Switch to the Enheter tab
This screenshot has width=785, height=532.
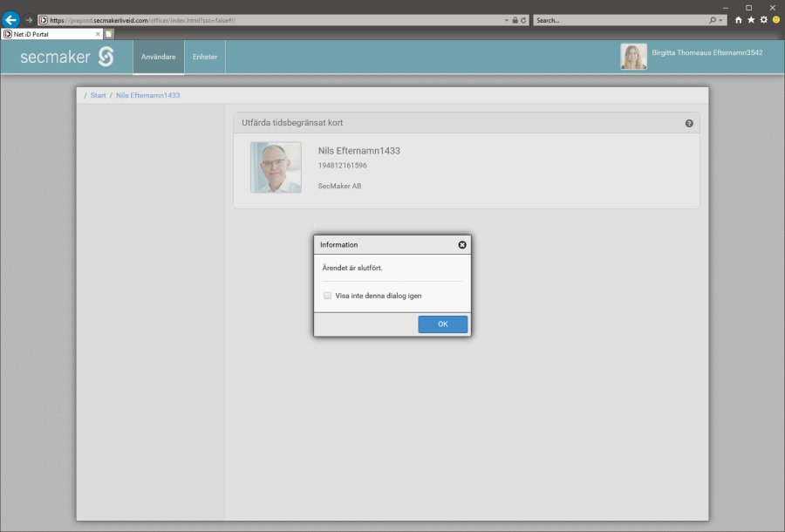(x=205, y=57)
